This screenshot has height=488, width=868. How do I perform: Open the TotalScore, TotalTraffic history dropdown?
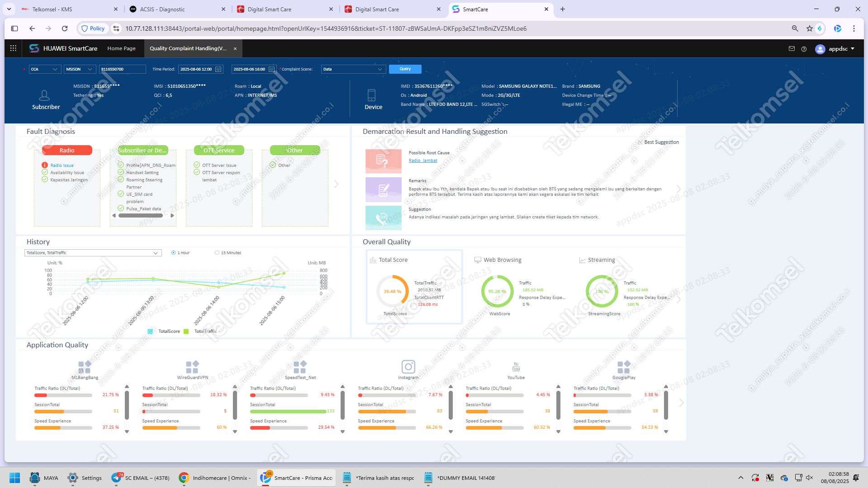(93, 253)
